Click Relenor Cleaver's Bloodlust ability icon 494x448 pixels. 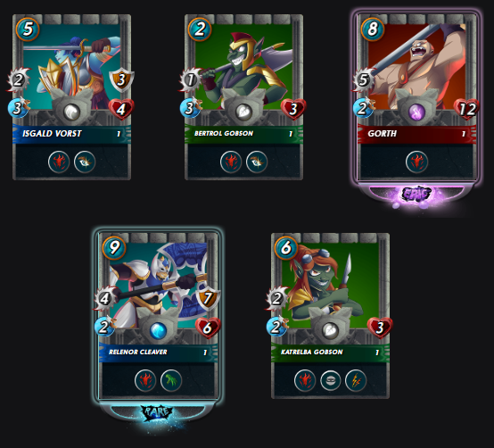point(145,380)
